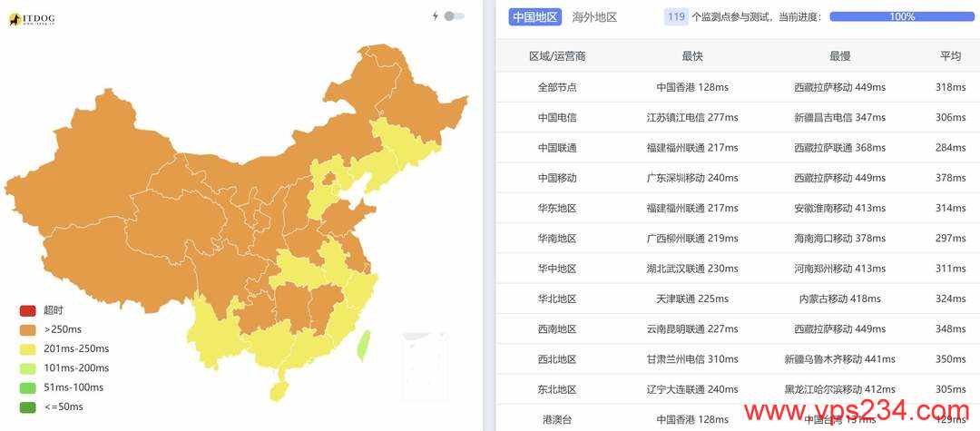Click the 100% progress bar
This screenshot has width=980, height=431.
point(902,17)
